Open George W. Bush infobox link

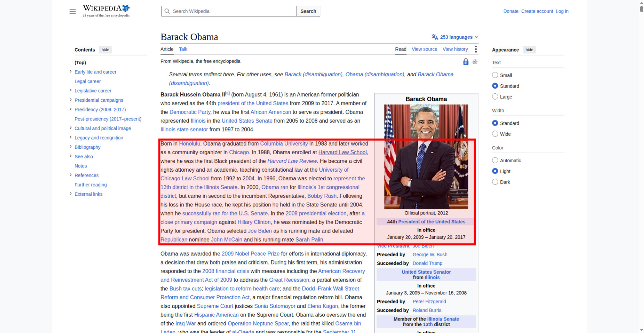pyautogui.click(x=430, y=254)
